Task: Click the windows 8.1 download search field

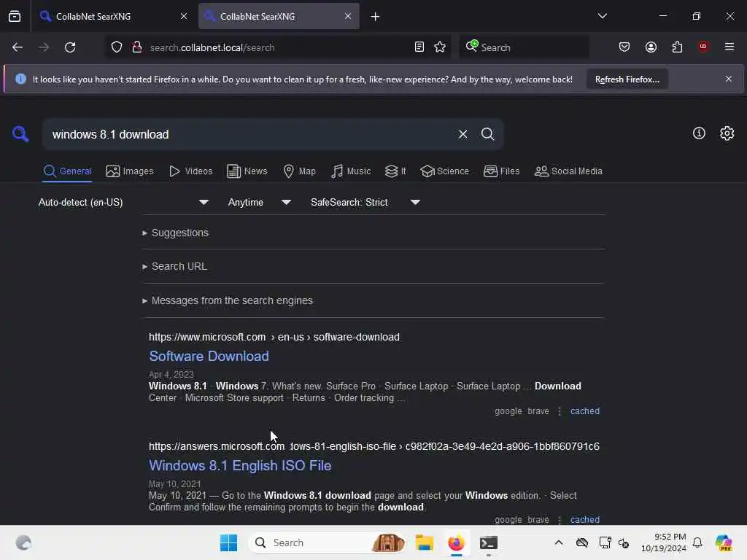Action: pyautogui.click(x=248, y=134)
